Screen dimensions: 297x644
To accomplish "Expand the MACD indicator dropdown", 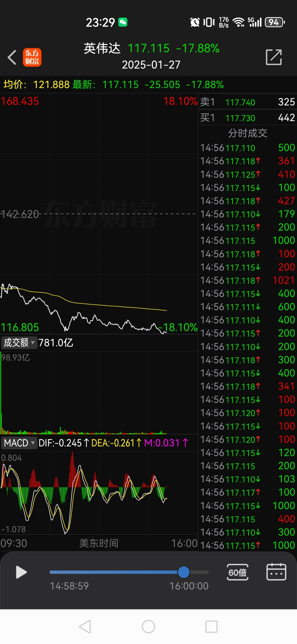I will point(19,443).
